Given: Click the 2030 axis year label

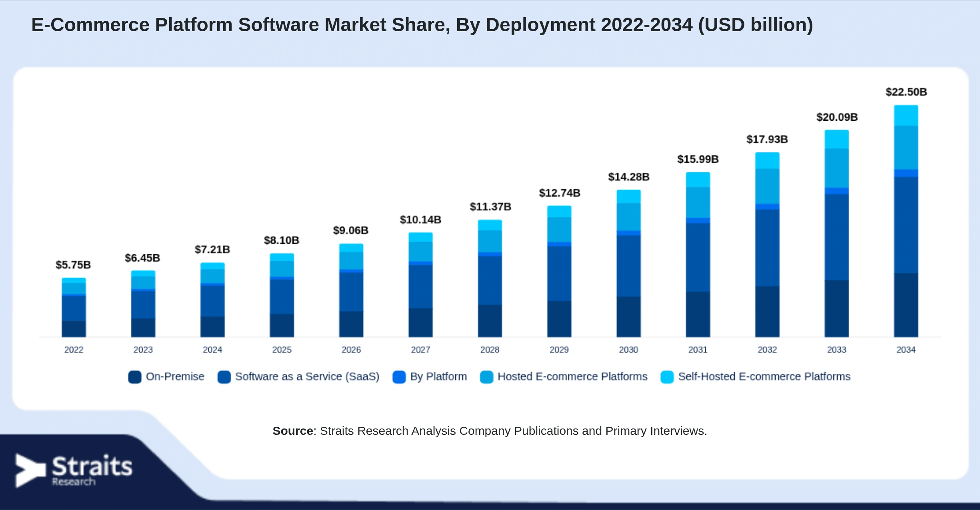Looking at the screenshot, I should pyautogui.click(x=628, y=350).
